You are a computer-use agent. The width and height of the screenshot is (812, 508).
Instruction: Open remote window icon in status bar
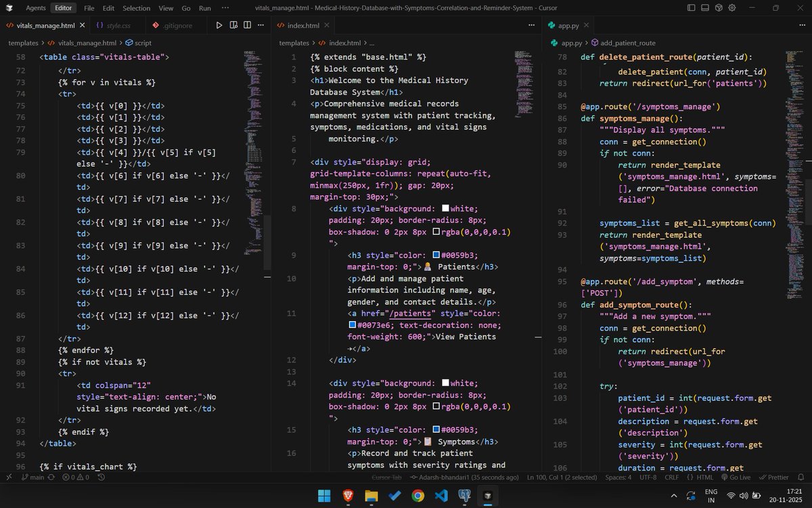[x=9, y=477]
